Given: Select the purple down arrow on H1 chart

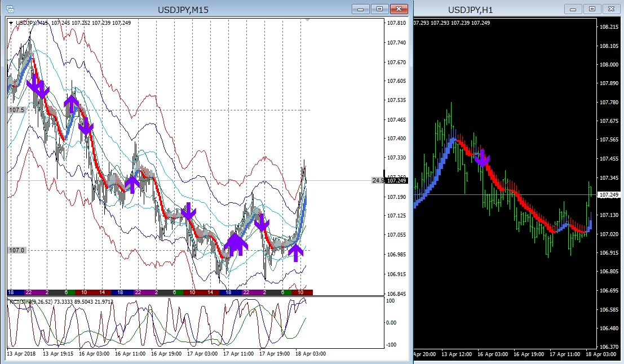Looking at the screenshot, I should (x=482, y=158).
